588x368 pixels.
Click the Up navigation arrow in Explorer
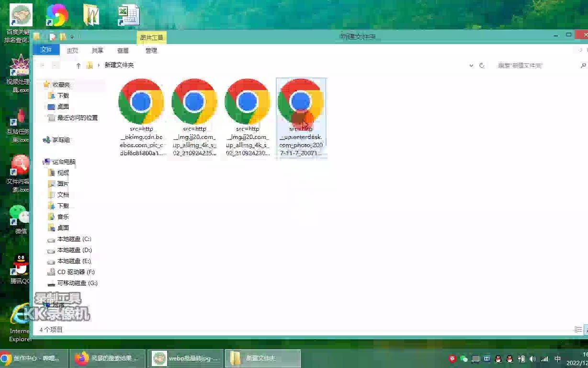point(78,65)
